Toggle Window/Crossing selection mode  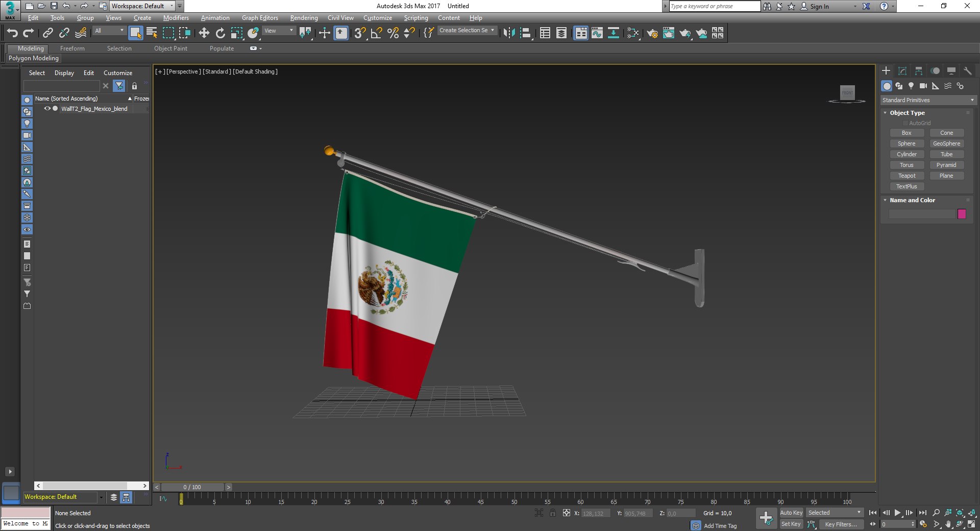tap(184, 33)
